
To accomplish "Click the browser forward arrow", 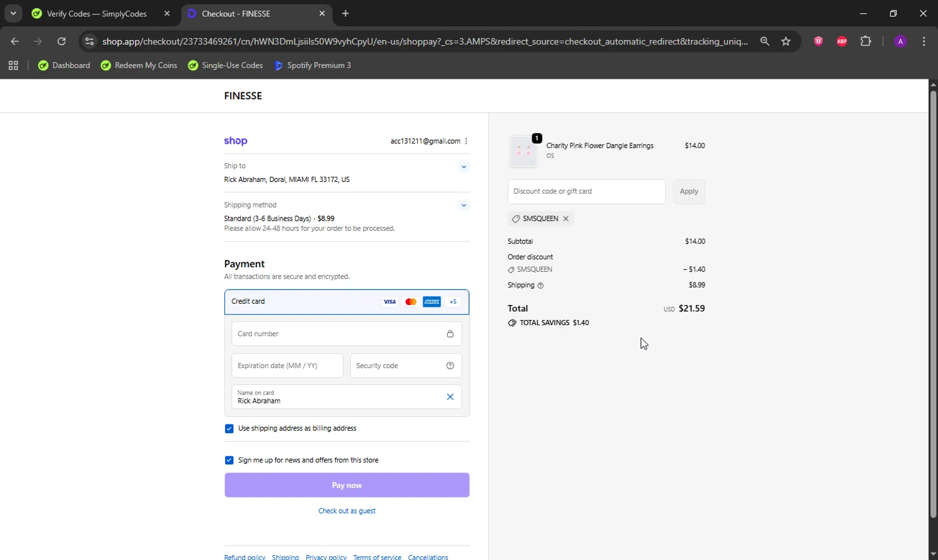I will pyautogui.click(x=38, y=41).
